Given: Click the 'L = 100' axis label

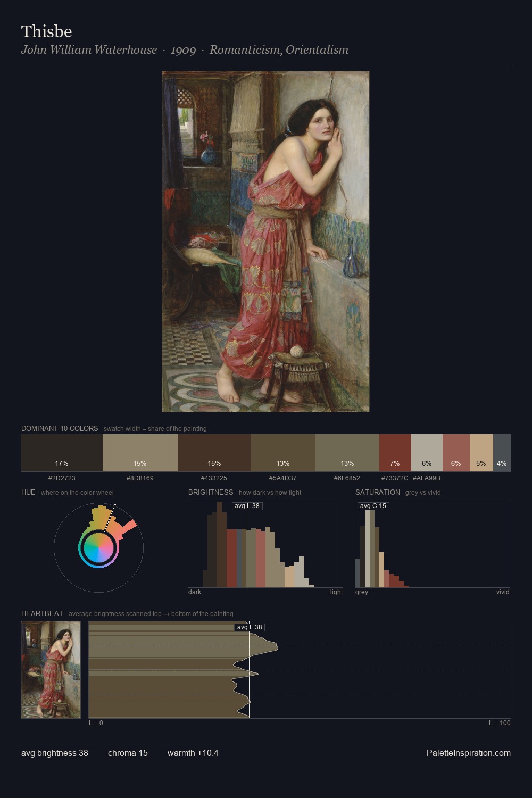Looking at the screenshot, I should (x=500, y=723).
